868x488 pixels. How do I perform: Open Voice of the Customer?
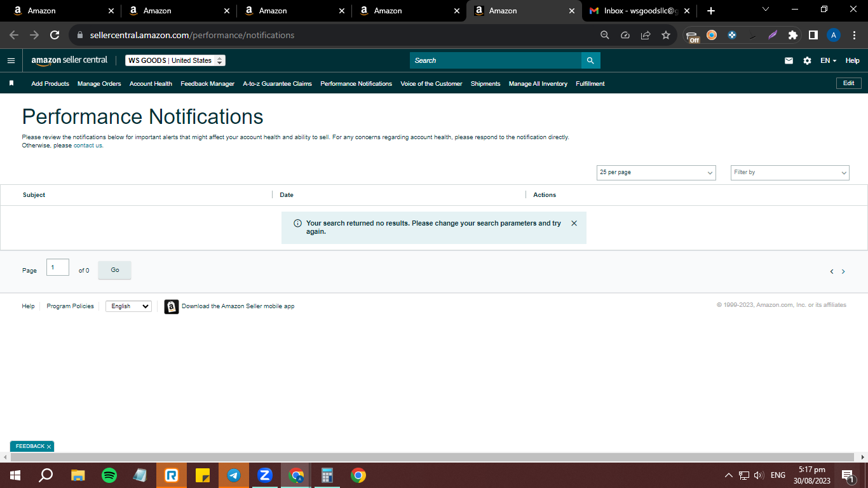click(431, 83)
